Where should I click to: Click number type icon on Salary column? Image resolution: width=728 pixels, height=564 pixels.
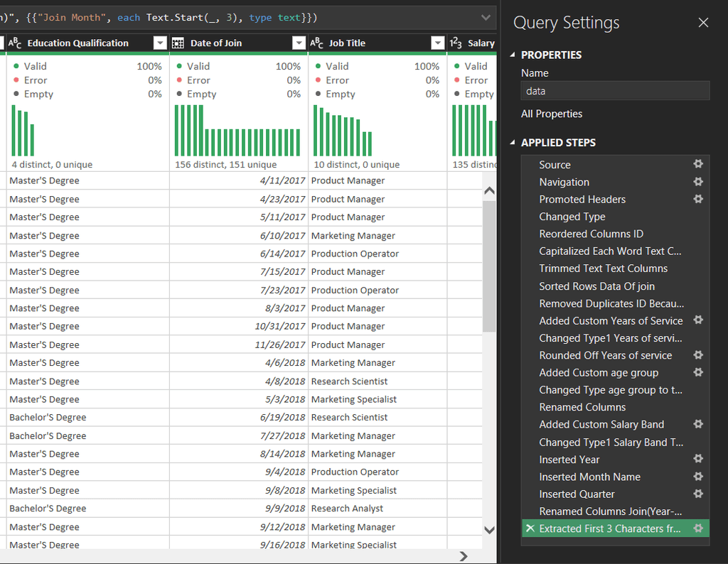(456, 43)
